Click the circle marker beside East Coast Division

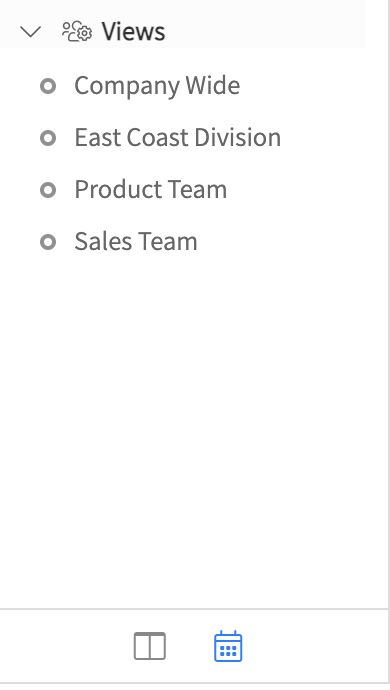[x=48, y=138]
